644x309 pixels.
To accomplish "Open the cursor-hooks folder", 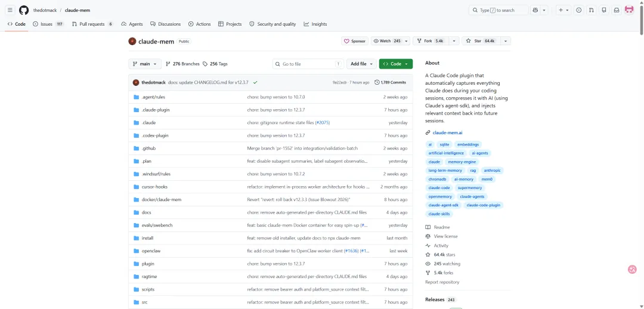I will [x=154, y=187].
